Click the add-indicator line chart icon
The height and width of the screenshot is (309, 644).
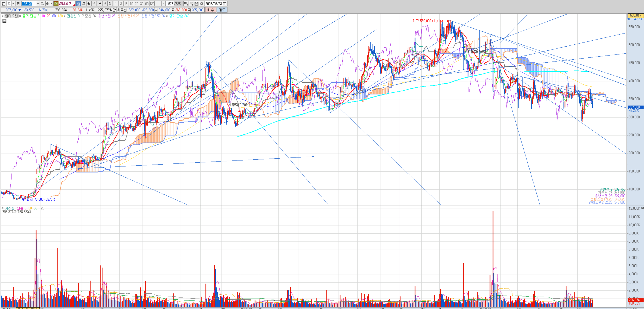(191, 3)
